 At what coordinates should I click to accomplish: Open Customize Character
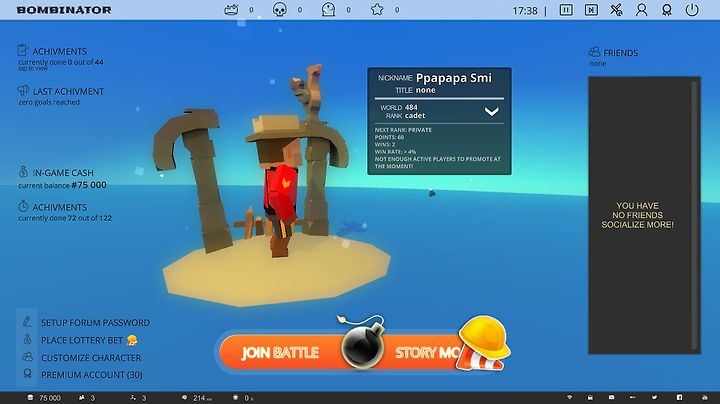(x=91, y=358)
